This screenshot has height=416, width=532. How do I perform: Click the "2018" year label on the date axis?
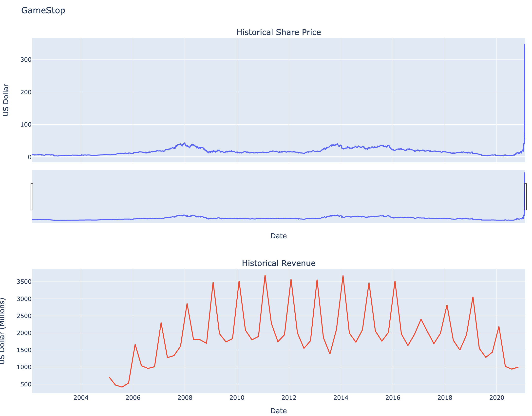pos(445,397)
